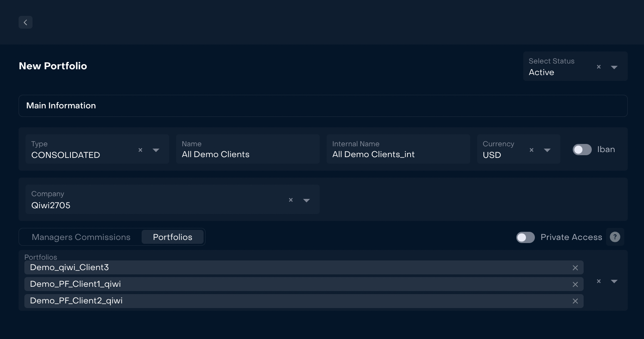
Task: Clear the Select Status value
Action: 599,67
